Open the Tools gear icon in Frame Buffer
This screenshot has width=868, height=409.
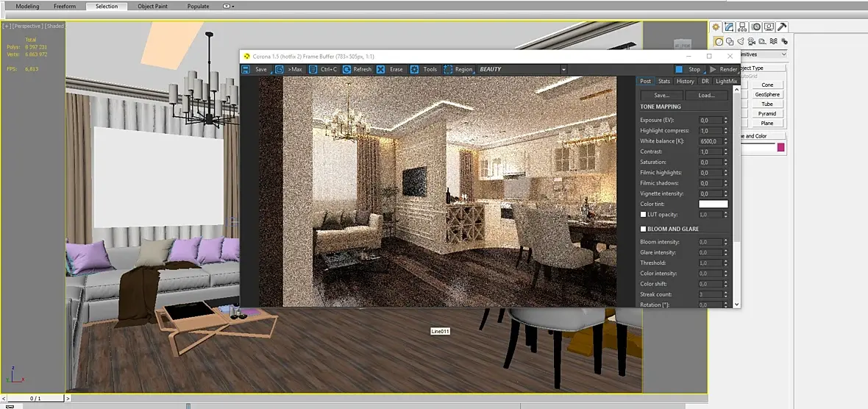414,69
